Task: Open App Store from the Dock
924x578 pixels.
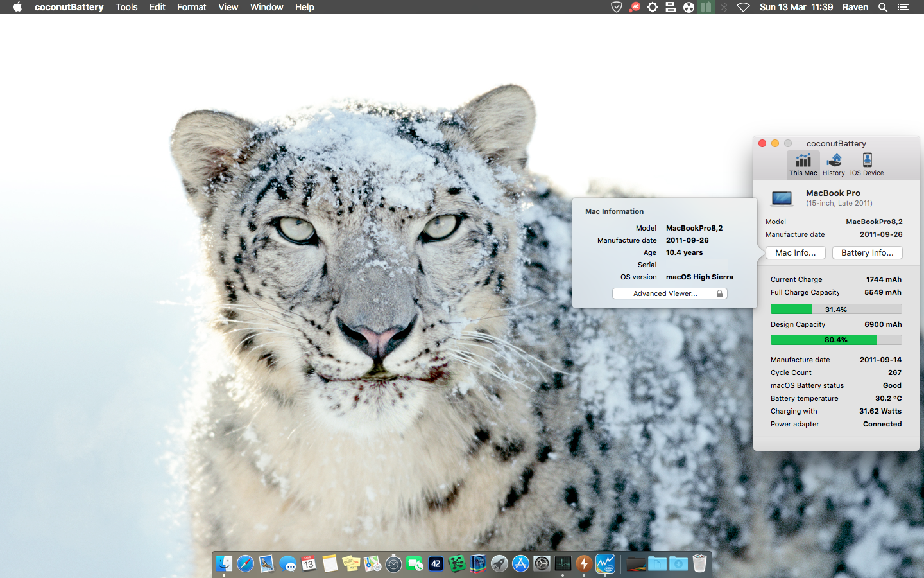Action: [520, 564]
